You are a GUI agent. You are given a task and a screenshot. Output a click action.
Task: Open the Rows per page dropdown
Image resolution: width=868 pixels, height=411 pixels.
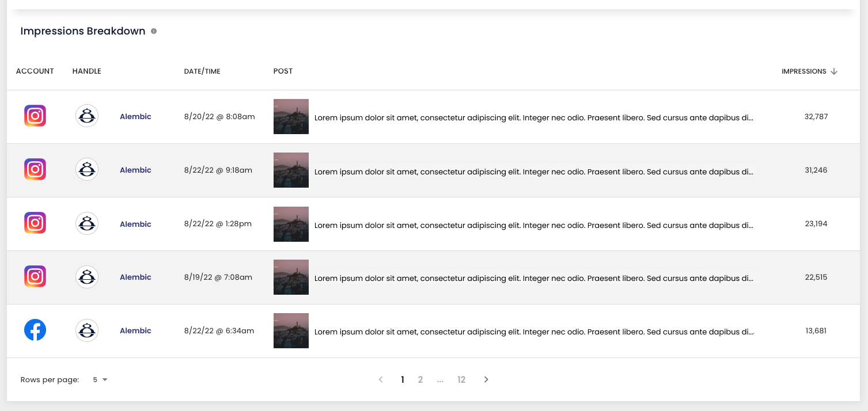coord(100,380)
